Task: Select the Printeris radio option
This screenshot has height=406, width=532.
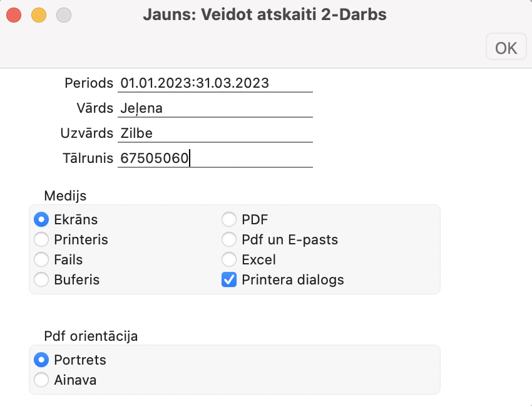Action: click(x=41, y=239)
